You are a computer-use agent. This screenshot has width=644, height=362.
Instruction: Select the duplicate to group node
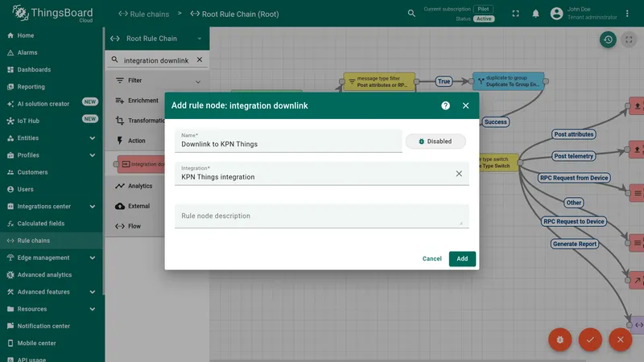509,81
